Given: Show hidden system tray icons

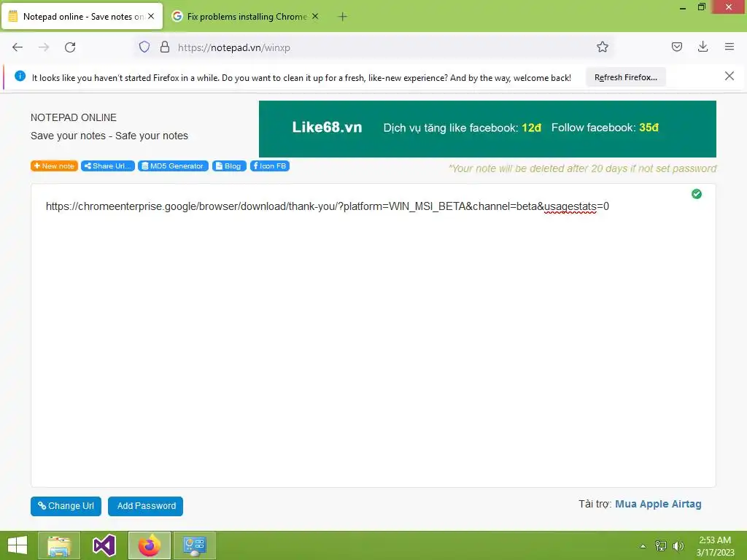Looking at the screenshot, I should (643, 545).
